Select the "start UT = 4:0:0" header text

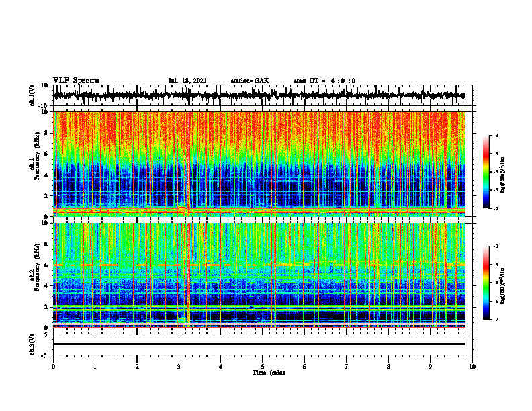tap(324, 81)
